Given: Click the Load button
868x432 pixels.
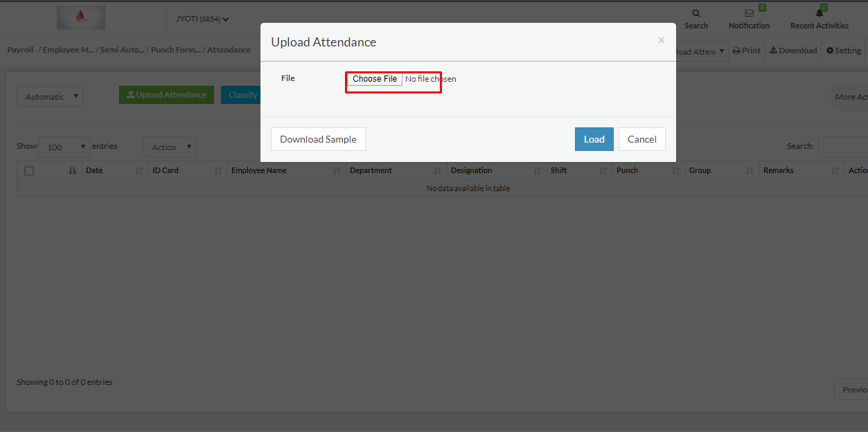Looking at the screenshot, I should (x=594, y=139).
